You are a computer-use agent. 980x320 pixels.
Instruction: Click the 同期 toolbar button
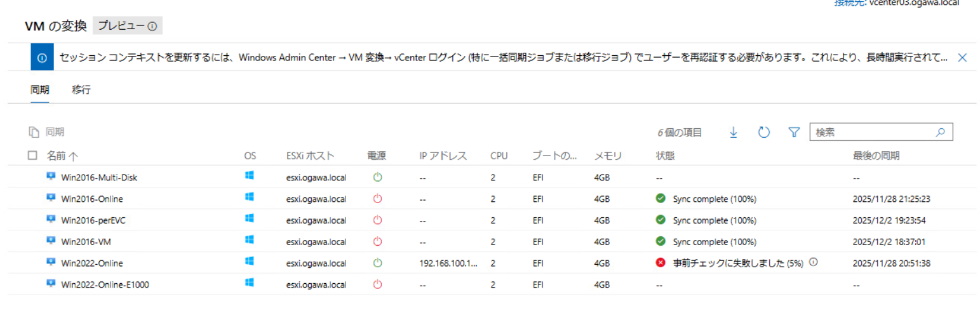click(x=47, y=132)
